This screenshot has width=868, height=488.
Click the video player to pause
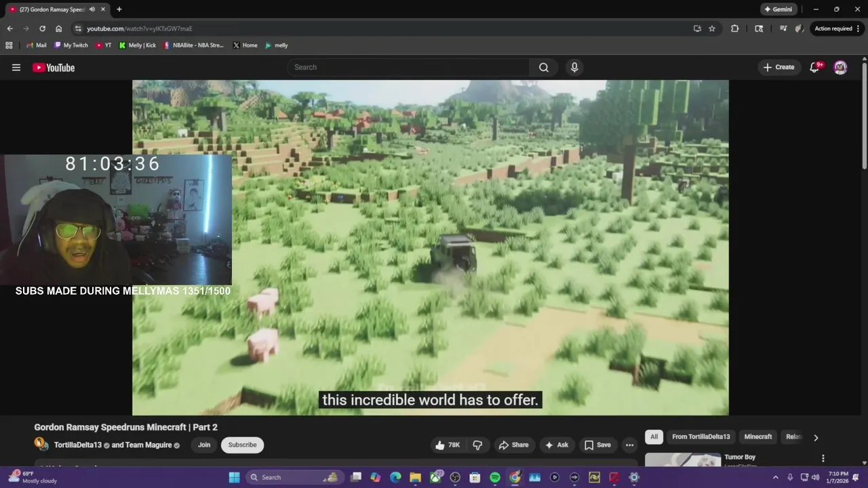(x=431, y=247)
